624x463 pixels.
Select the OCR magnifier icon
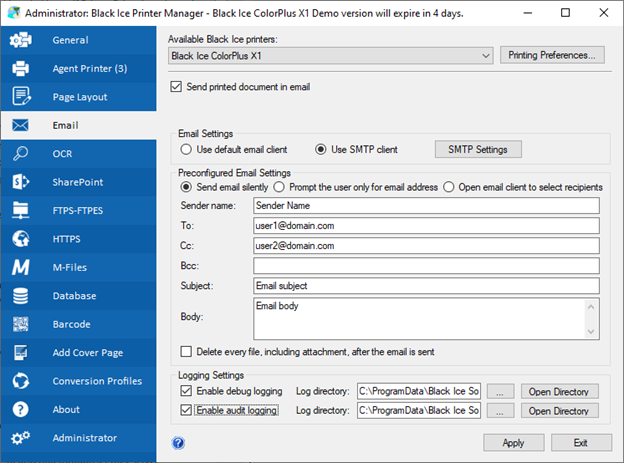point(20,153)
